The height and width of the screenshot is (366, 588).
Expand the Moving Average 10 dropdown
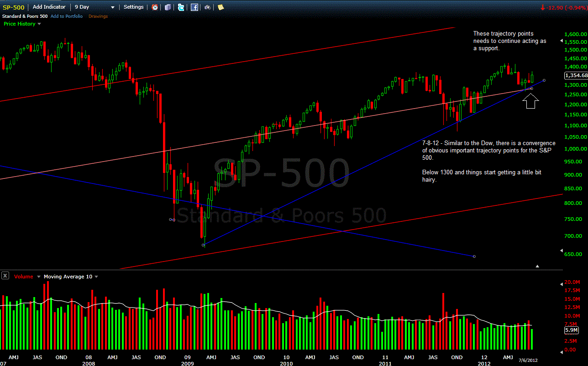pyautogui.click(x=96, y=277)
